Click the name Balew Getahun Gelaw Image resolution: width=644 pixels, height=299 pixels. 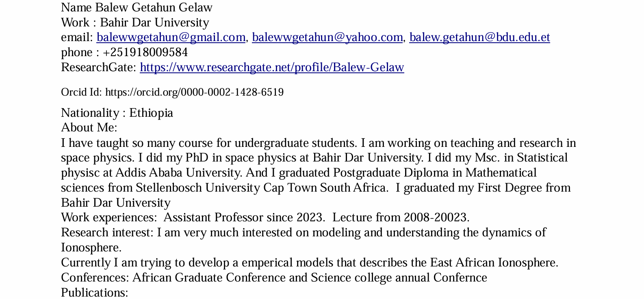click(x=154, y=8)
